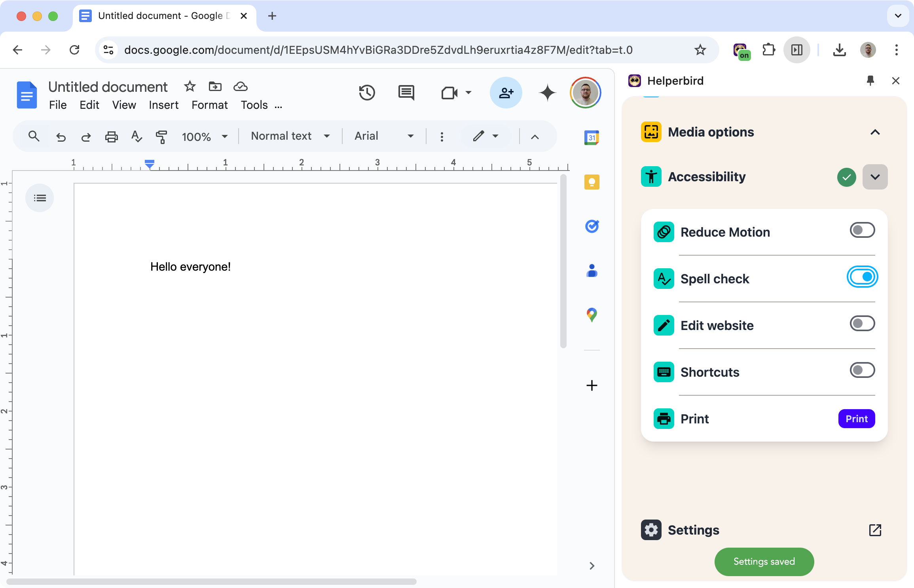Viewport: 914px width, 588px height.
Task: Enable the Reduce Motion toggle
Action: [862, 230]
